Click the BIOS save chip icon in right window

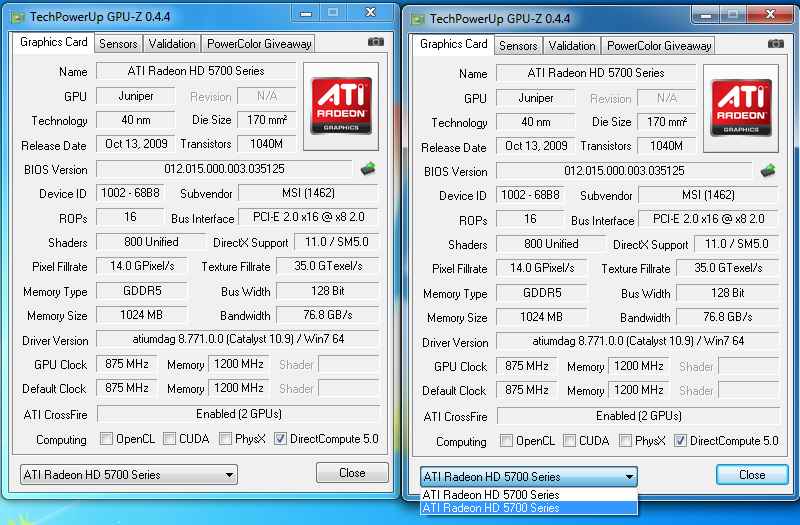pyautogui.click(x=768, y=171)
